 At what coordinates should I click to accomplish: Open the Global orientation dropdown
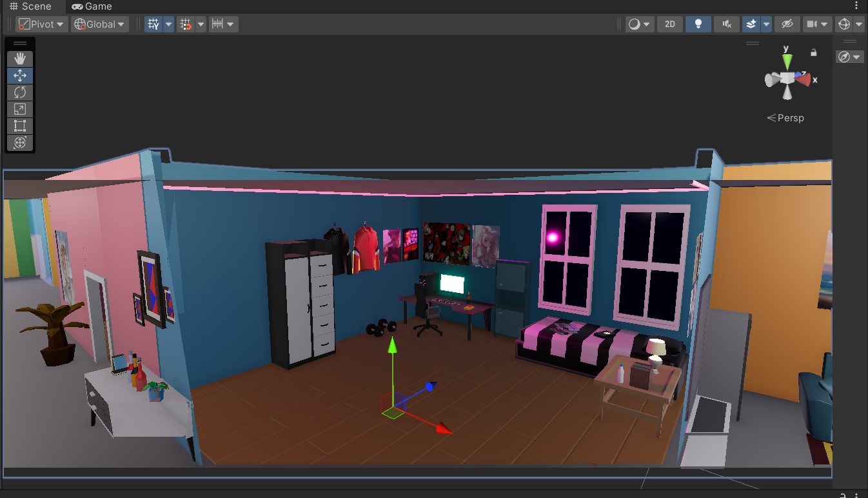click(x=99, y=24)
